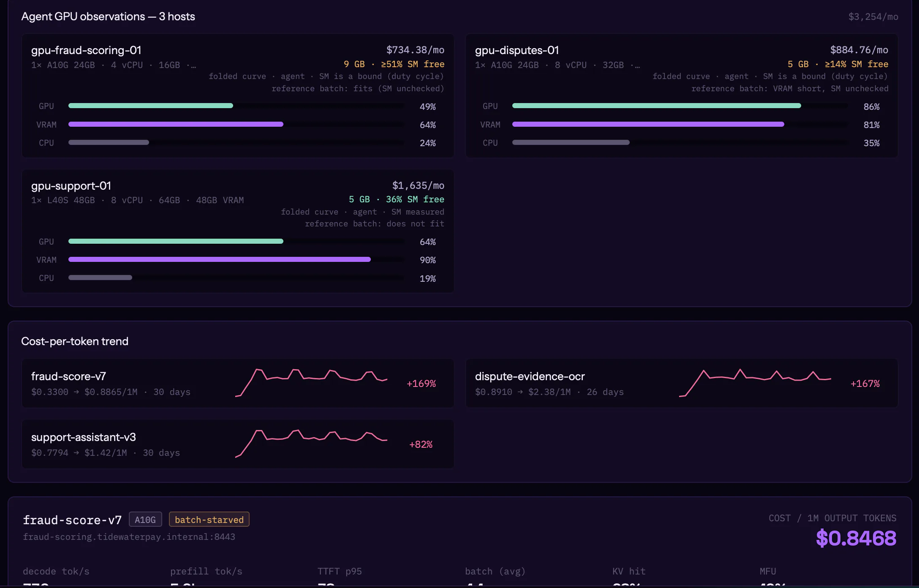The image size is (919, 588).
Task: Click the 'KV hit' metric label
Action: point(629,572)
